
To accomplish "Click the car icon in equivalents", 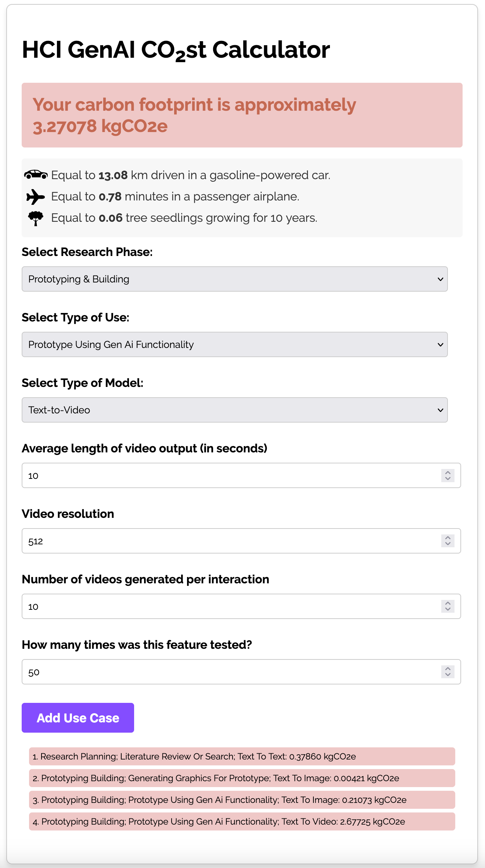I will [36, 175].
